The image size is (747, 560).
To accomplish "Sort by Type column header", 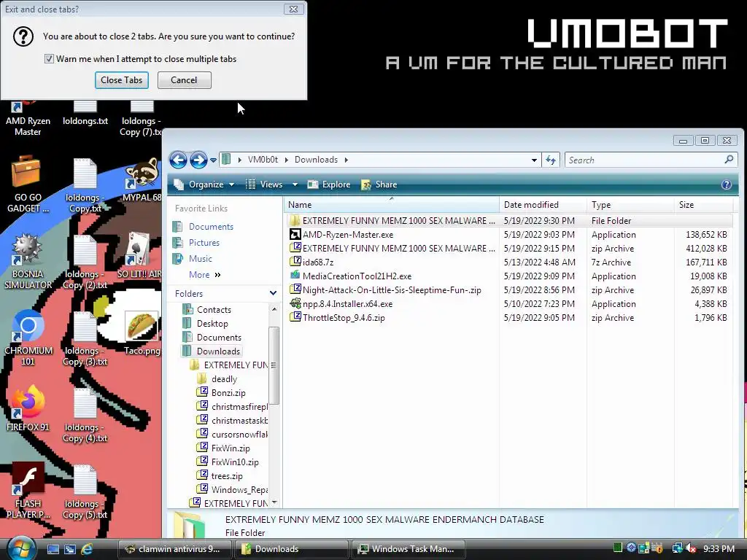I will pyautogui.click(x=631, y=205).
